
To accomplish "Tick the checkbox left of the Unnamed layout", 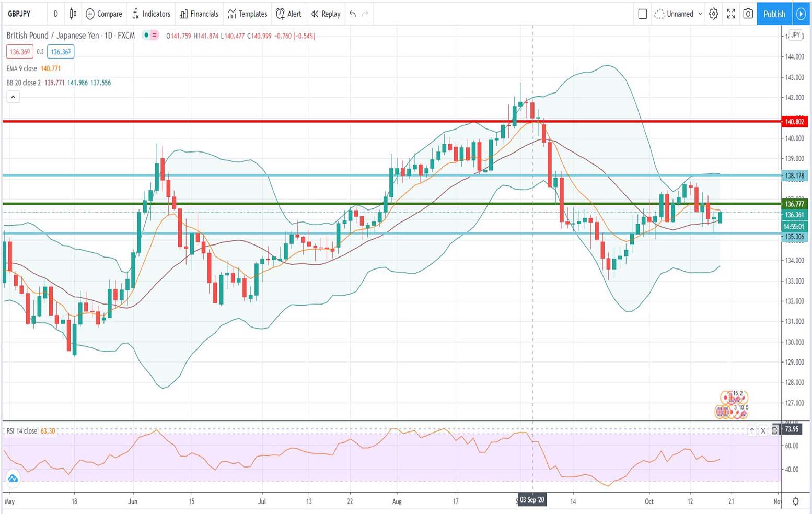I will 643,14.
